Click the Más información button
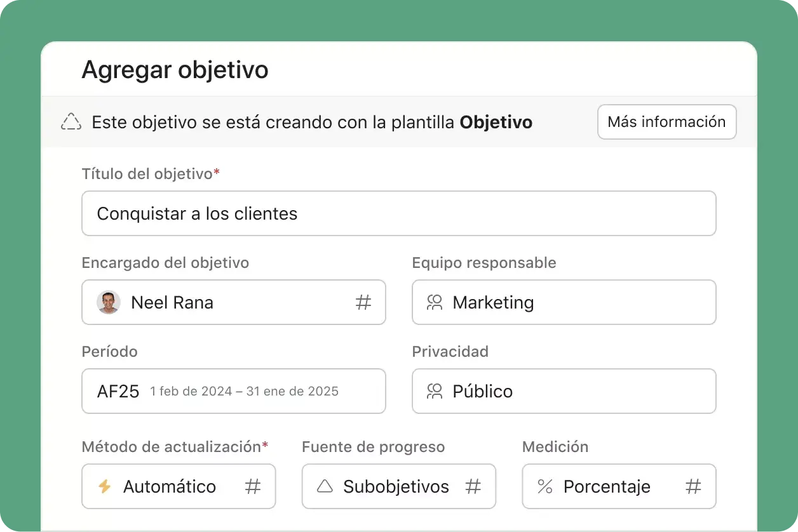798x532 pixels. pyautogui.click(x=666, y=122)
